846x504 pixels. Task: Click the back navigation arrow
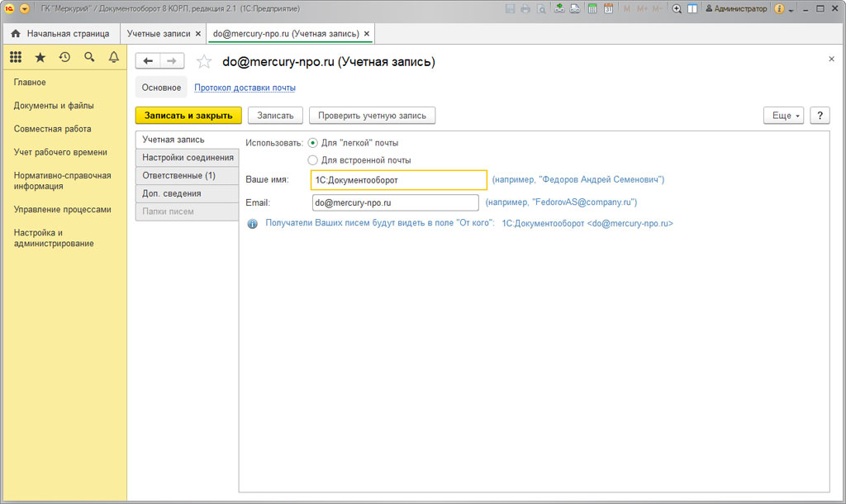(x=148, y=61)
